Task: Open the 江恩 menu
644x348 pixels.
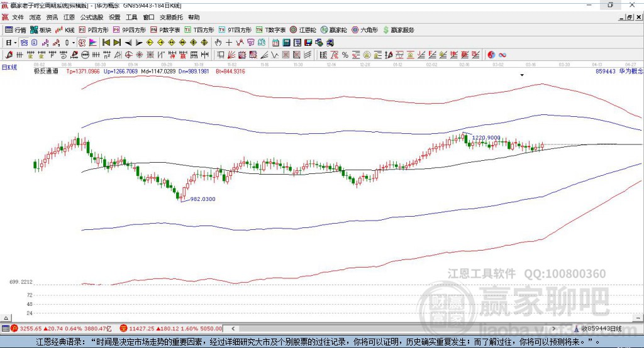Action: [x=69, y=17]
